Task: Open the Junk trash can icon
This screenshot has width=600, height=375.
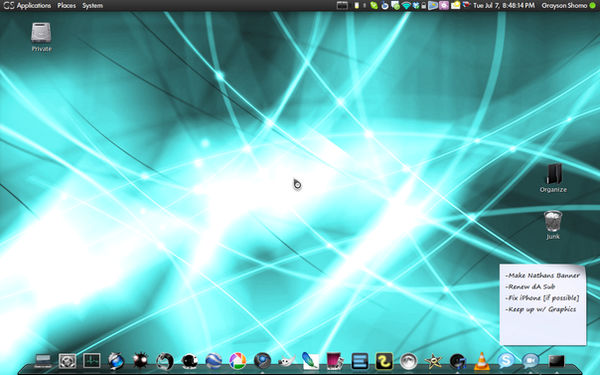Action: [553, 225]
